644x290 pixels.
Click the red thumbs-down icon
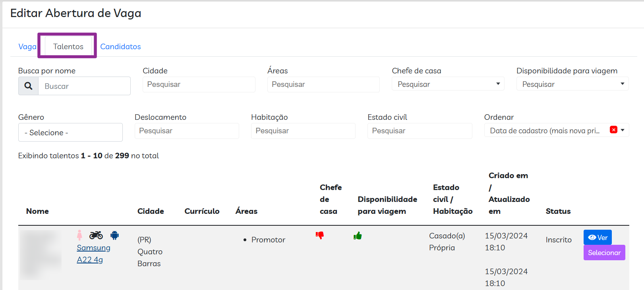click(x=320, y=235)
